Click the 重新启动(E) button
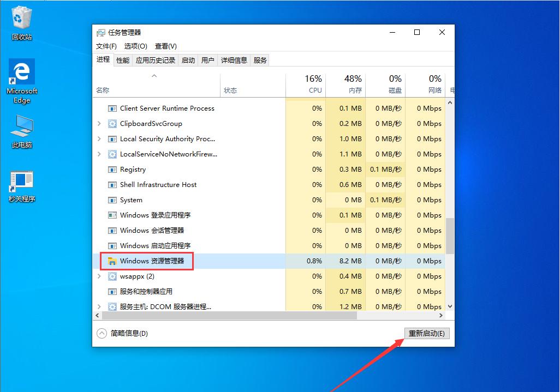The image size is (560, 392). coord(427,333)
